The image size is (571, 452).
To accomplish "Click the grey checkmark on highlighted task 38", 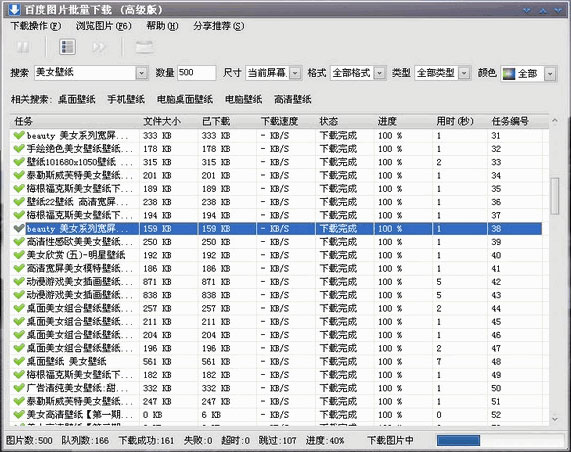I will click(19, 228).
